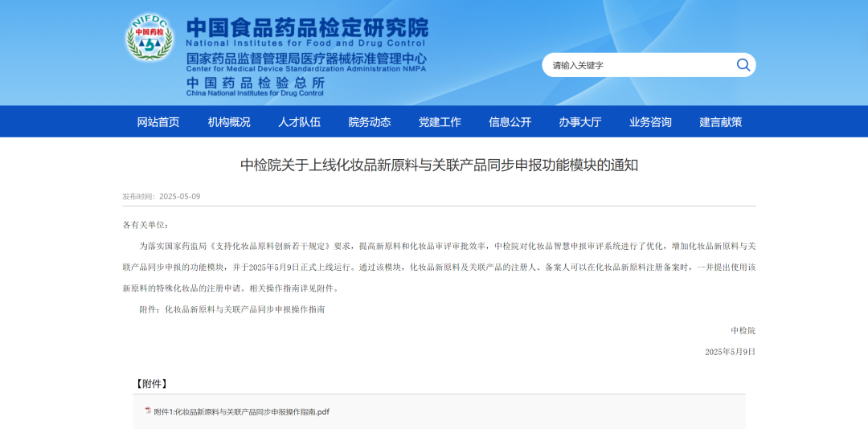Click the signed date 2025年5月9日
This screenshot has height=437, width=868.
pos(730,352)
